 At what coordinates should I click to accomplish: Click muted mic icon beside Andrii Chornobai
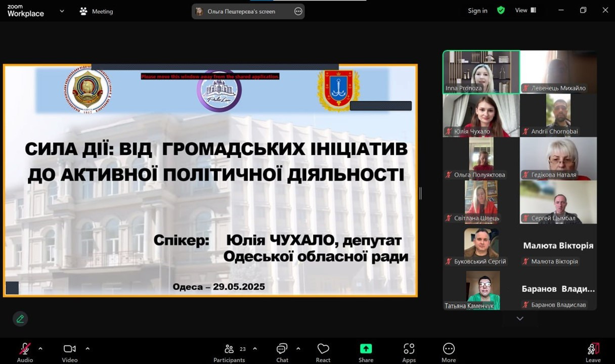click(x=526, y=131)
